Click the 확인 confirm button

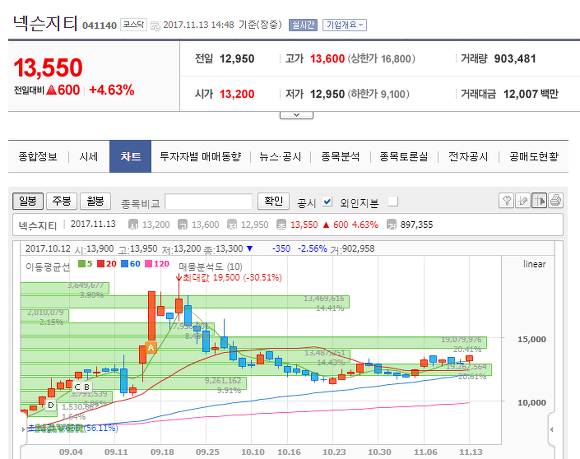[x=273, y=201]
